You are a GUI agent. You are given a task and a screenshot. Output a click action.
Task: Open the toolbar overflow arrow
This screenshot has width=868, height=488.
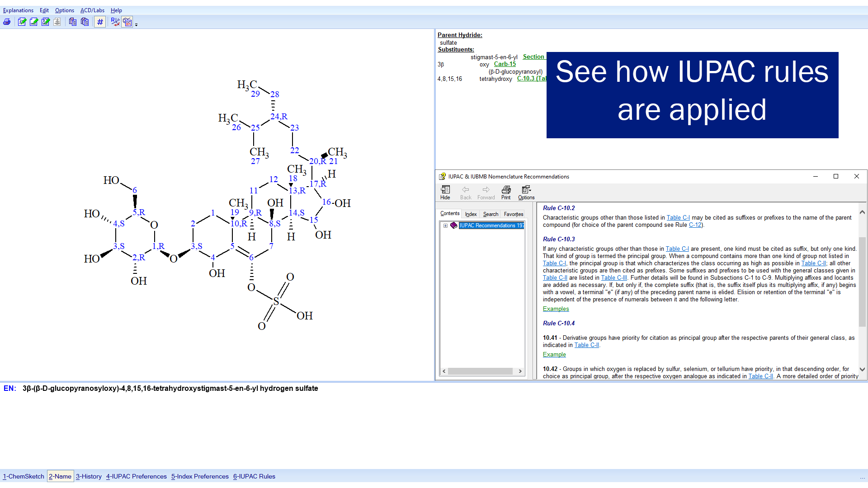[x=136, y=24]
